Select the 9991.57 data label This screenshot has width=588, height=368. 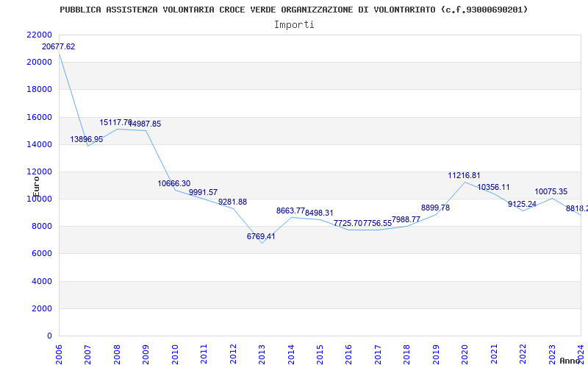coord(204,192)
